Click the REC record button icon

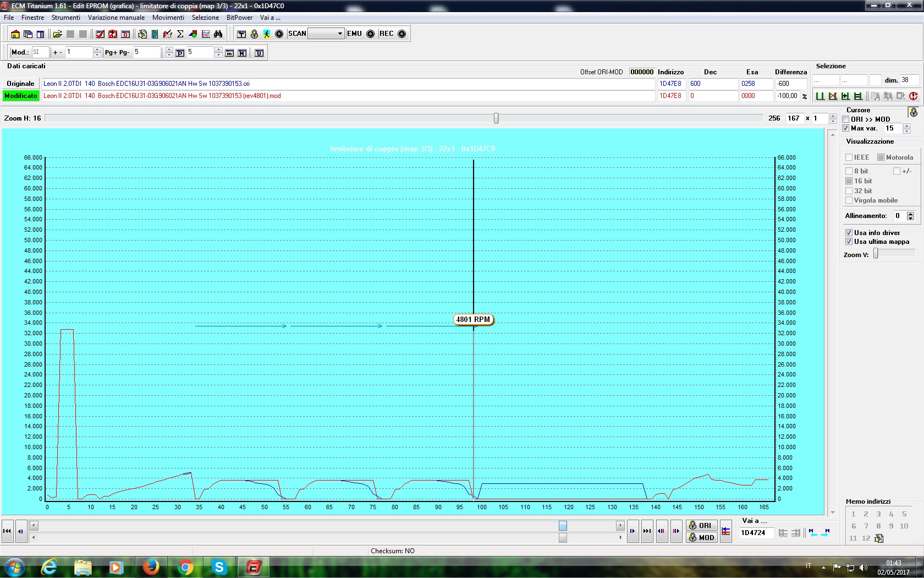pyautogui.click(x=402, y=34)
